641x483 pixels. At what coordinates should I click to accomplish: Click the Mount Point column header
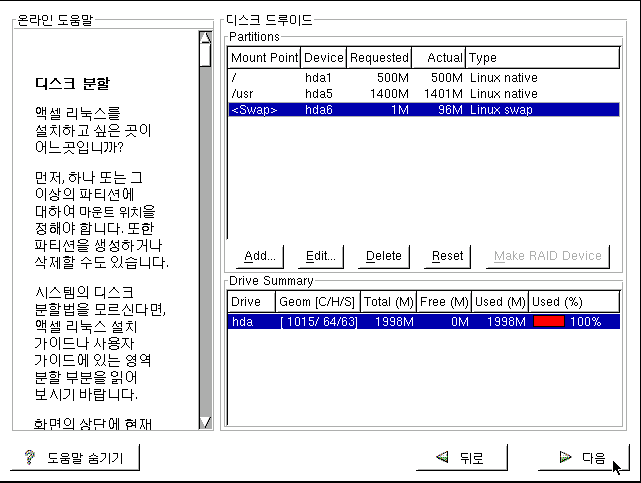[x=264, y=58]
